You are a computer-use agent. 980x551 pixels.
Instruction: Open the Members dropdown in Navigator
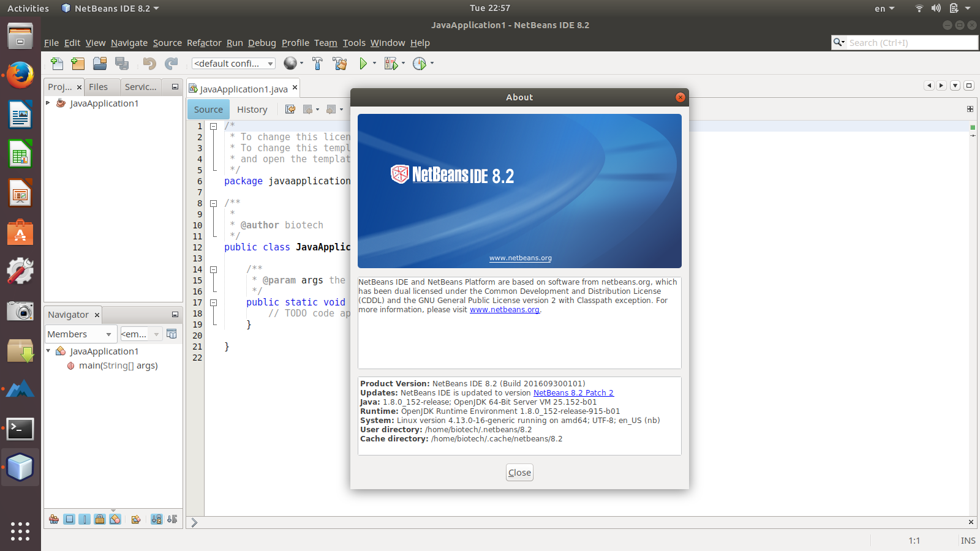coord(80,334)
